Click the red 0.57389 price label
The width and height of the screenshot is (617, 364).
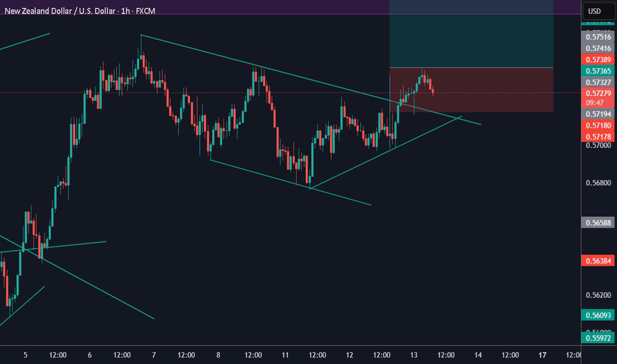[598, 60]
